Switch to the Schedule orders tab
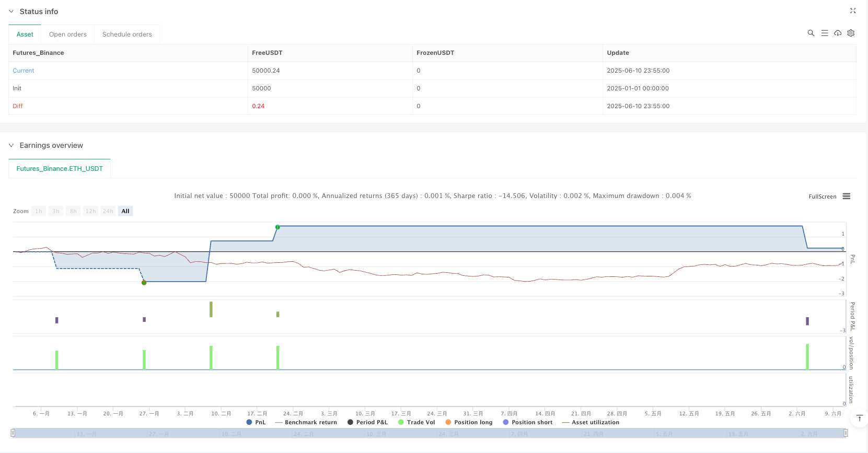The height and width of the screenshot is (453, 868). coord(127,34)
